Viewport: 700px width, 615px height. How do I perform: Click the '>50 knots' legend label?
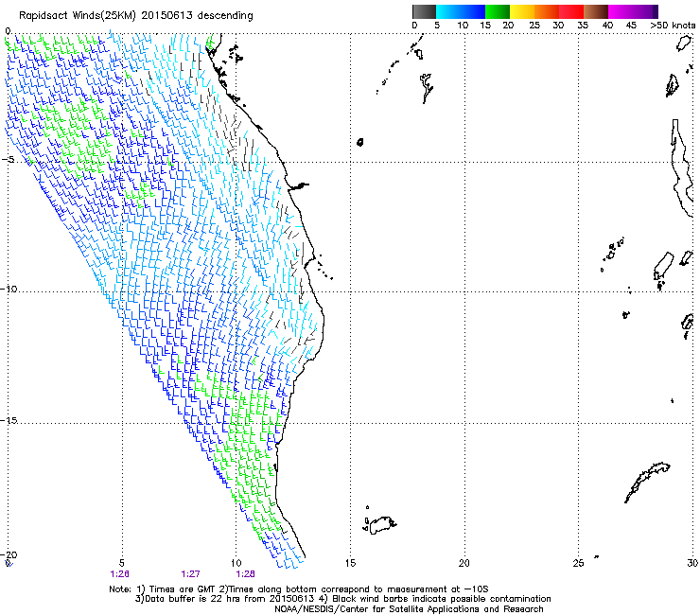point(673,26)
